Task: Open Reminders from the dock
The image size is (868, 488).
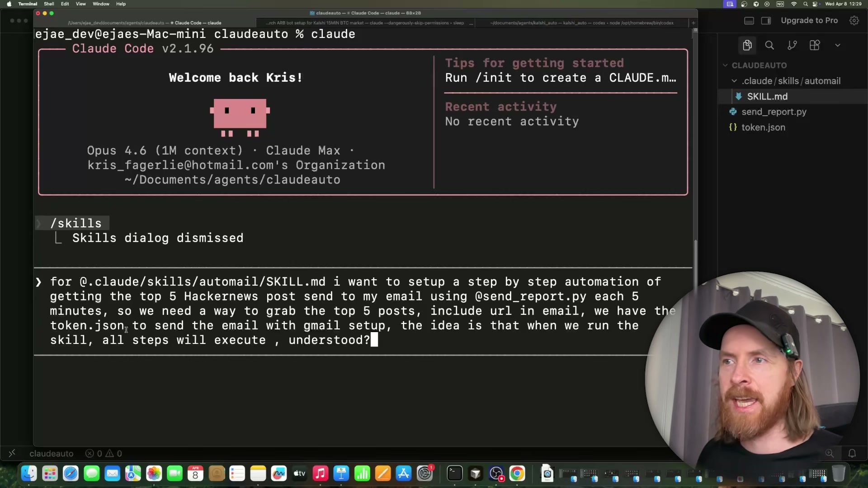Action: tap(237, 473)
